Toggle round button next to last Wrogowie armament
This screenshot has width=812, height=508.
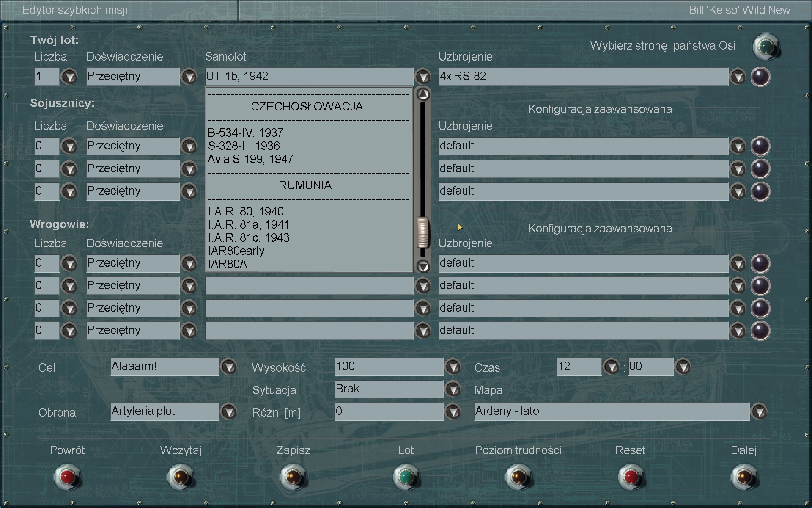(x=760, y=331)
